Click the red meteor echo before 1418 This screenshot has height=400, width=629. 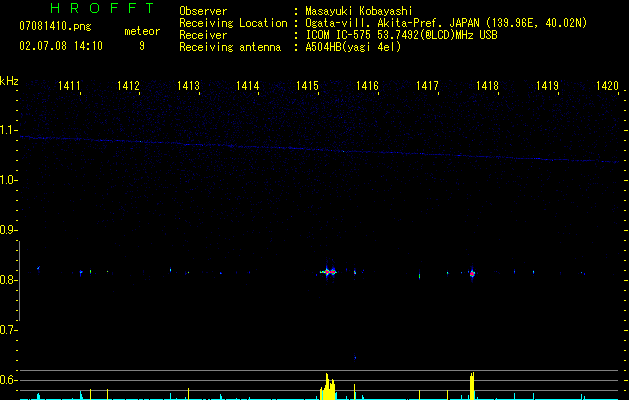tap(472, 274)
